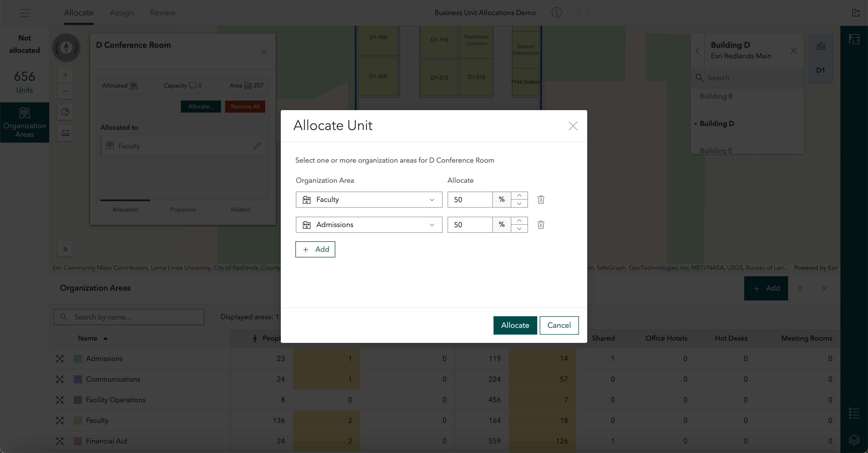Click the Communications color swatch

(78, 379)
